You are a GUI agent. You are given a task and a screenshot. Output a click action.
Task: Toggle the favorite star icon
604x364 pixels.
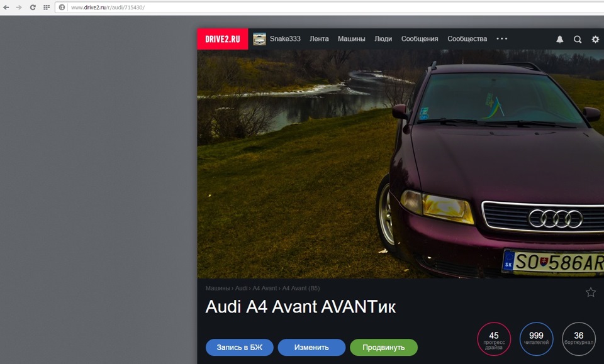591,292
